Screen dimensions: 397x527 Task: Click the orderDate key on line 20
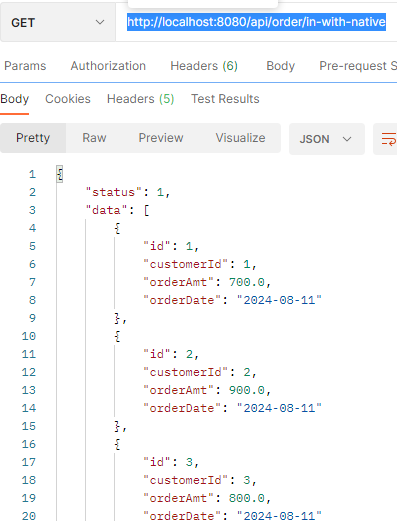point(182,516)
